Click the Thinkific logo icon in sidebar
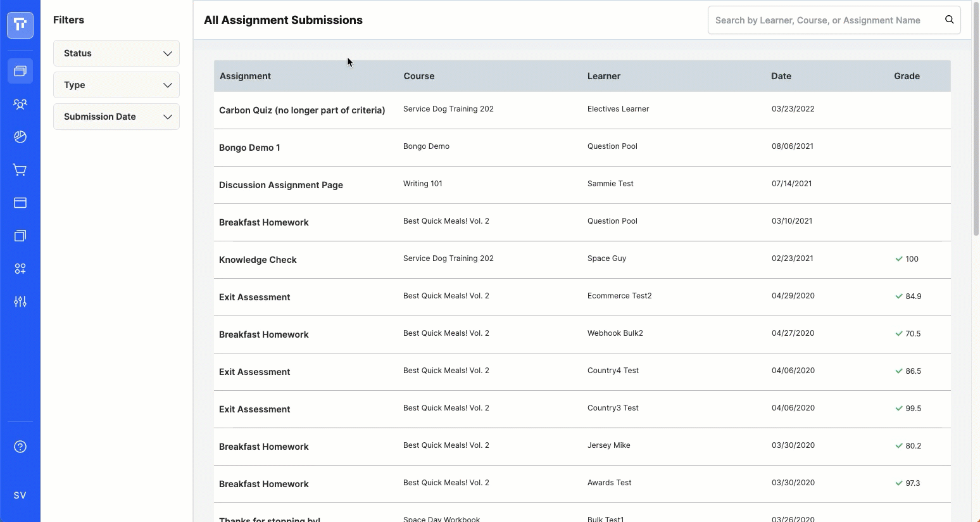The height and width of the screenshot is (522, 980). 20,25
